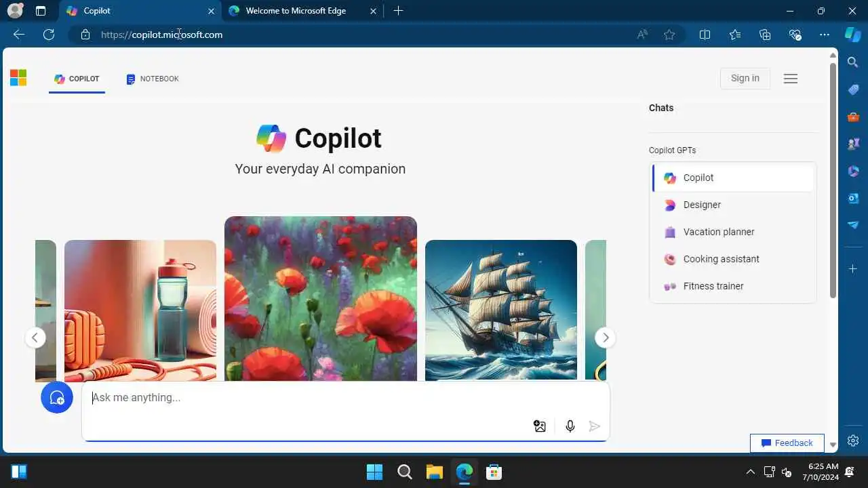Click the Microsoft logo on the Copilot page

18,78
